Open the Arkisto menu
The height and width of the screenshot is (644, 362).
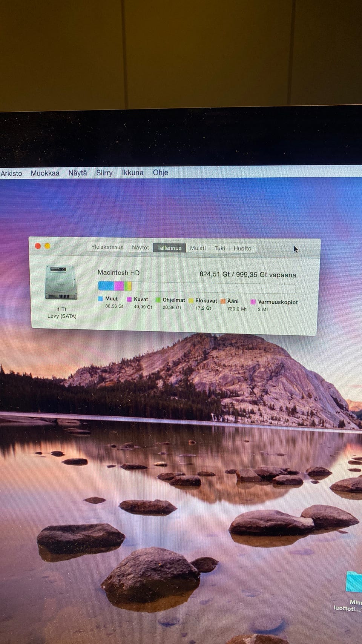(11, 173)
